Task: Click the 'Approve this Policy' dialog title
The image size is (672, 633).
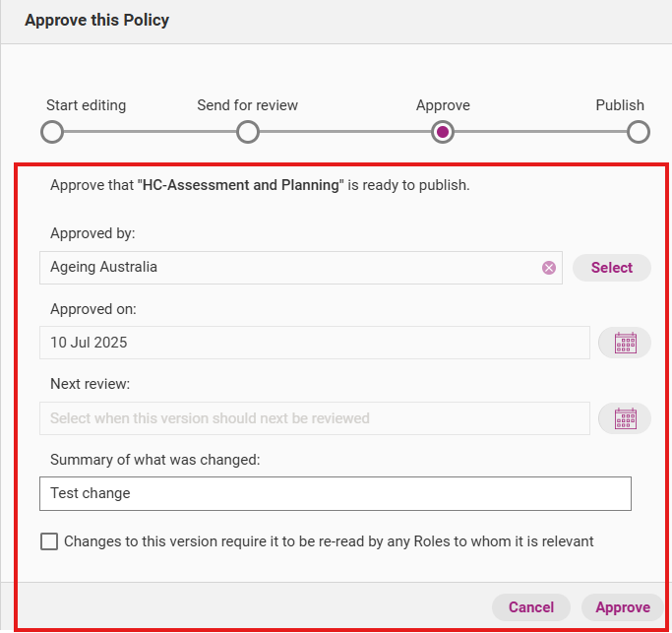Action: [96, 21]
